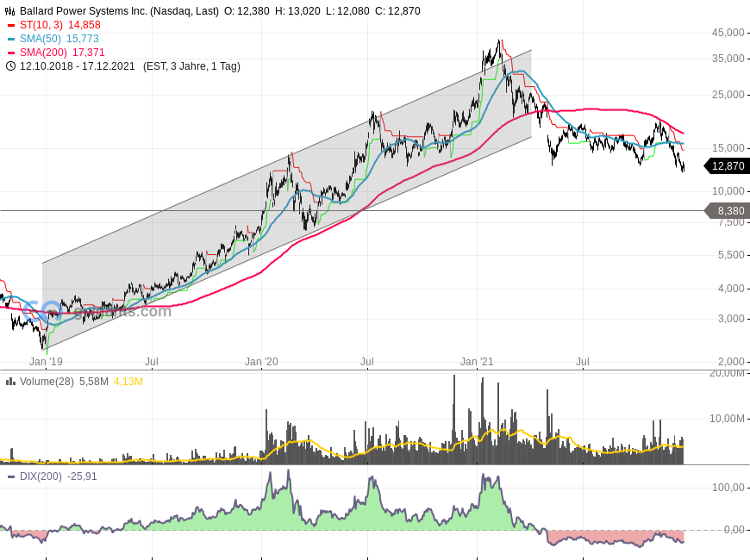Viewport: 750px width, 560px height.
Task: Click the Jul axis label after Jan '21
Action: [x=583, y=362]
